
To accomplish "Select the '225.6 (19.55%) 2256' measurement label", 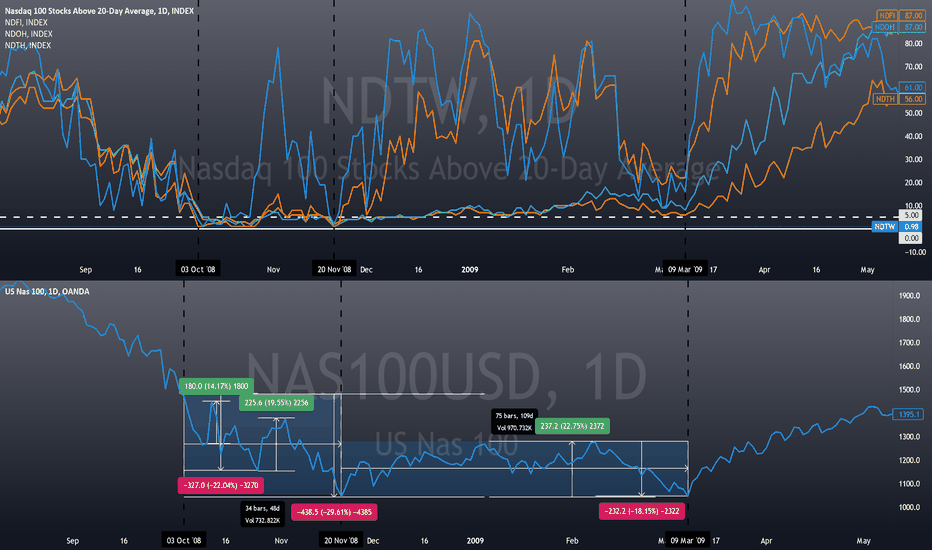I will [x=276, y=403].
